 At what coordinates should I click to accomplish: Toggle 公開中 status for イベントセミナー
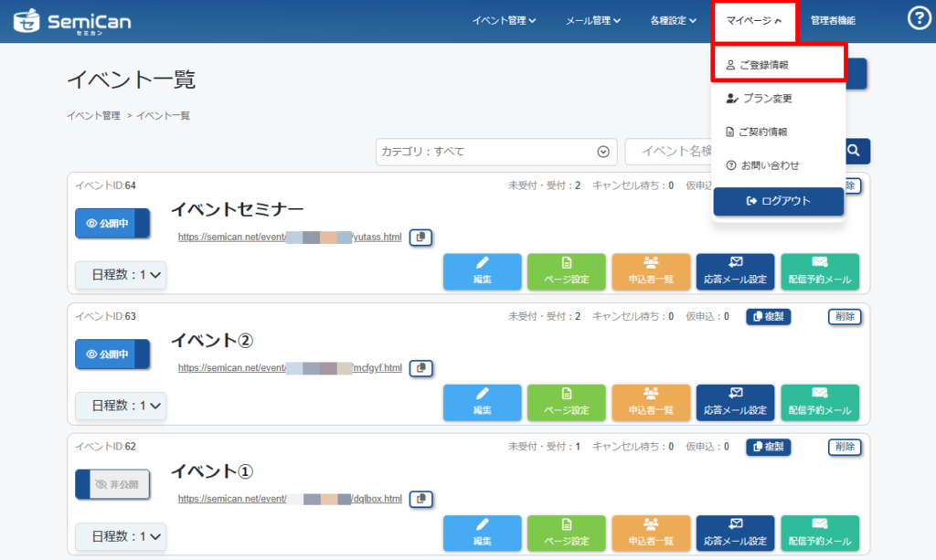tap(112, 223)
